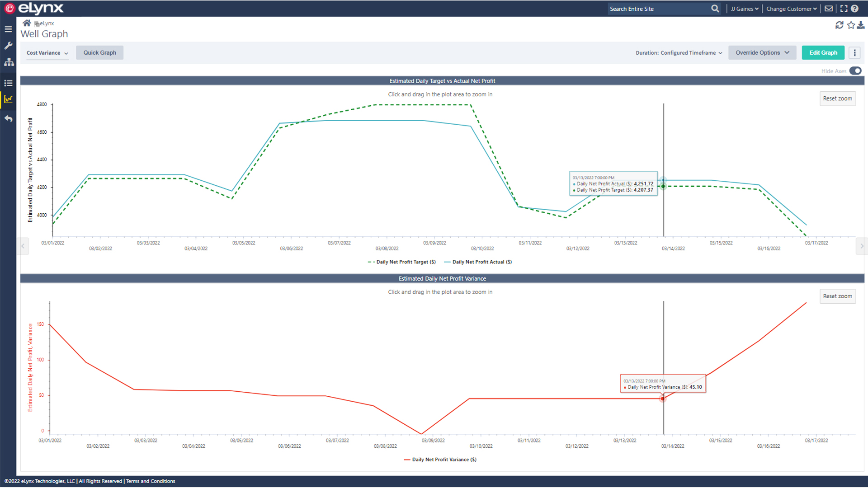Click the Edit Graph button

click(x=823, y=52)
